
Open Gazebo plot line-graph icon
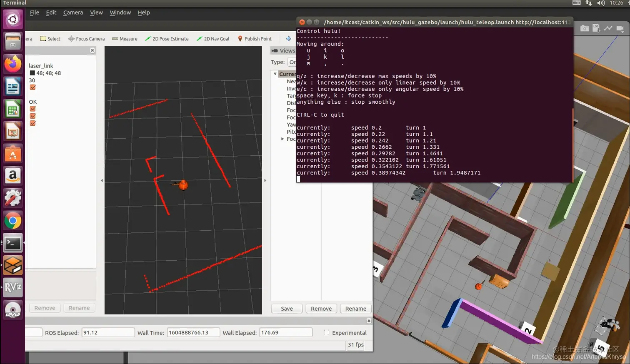pos(608,28)
